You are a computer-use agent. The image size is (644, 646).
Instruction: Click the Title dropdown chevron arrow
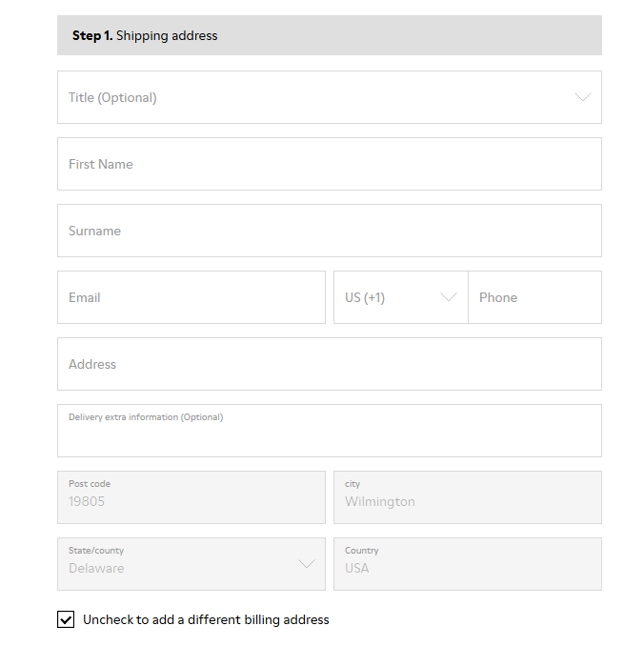pos(583,97)
